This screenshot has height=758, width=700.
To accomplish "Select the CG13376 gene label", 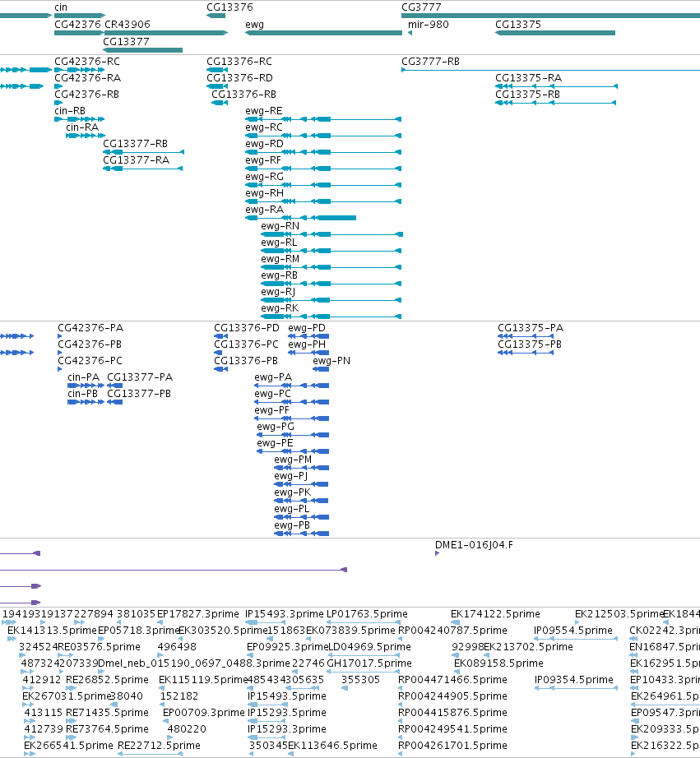I will 229,7.
